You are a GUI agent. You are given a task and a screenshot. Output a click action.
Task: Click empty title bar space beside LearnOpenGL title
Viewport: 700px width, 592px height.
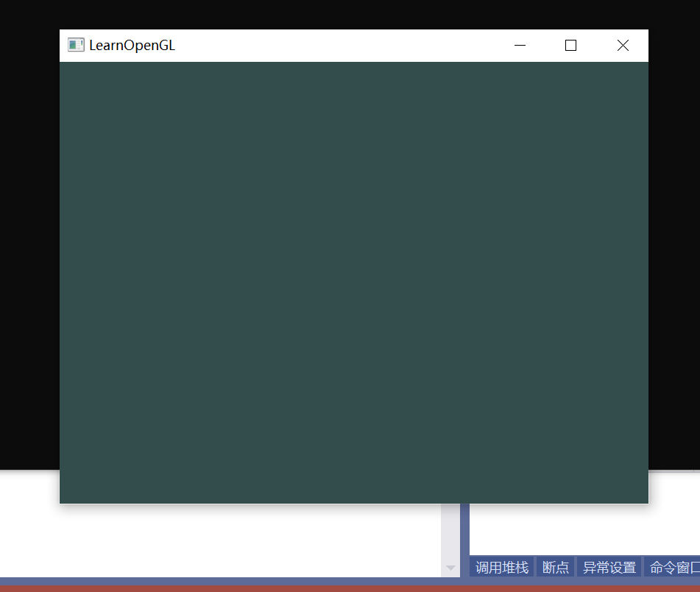(x=331, y=46)
